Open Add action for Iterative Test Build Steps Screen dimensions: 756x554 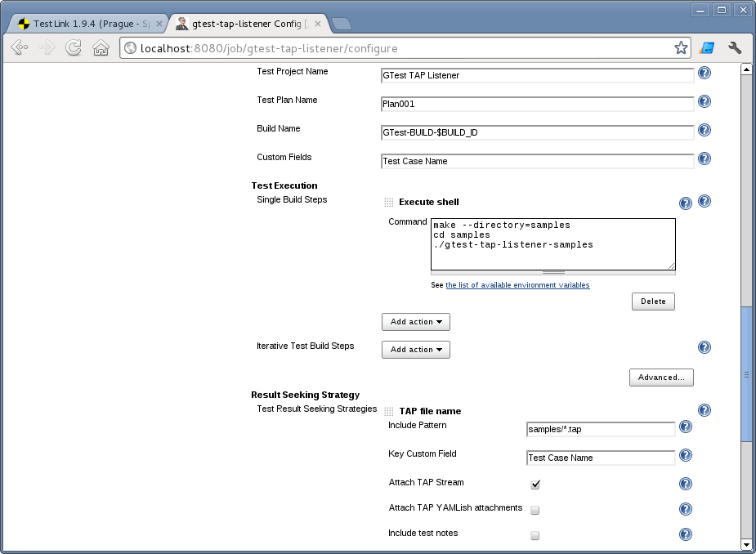pyautogui.click(x=416, y=350)
